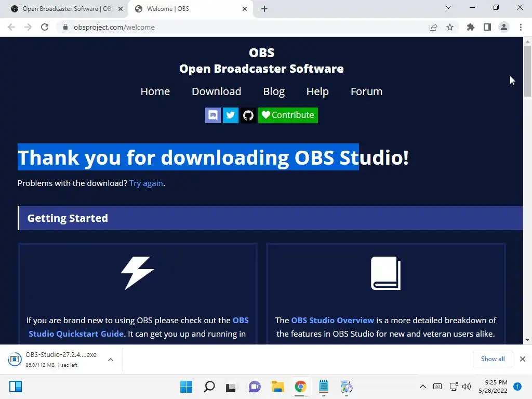Open the taskbar clock and date
Image resolution: width=532 pixels, height=399 pixels.
[493, 387]
